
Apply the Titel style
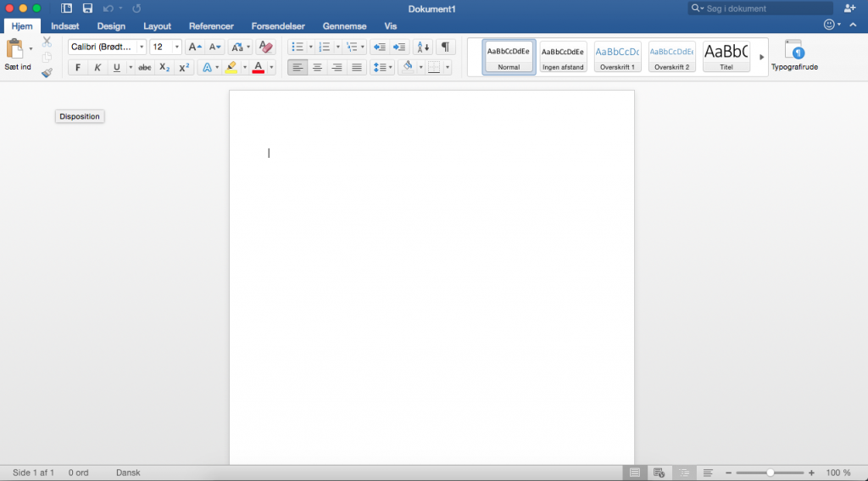[x=726, y=57]
